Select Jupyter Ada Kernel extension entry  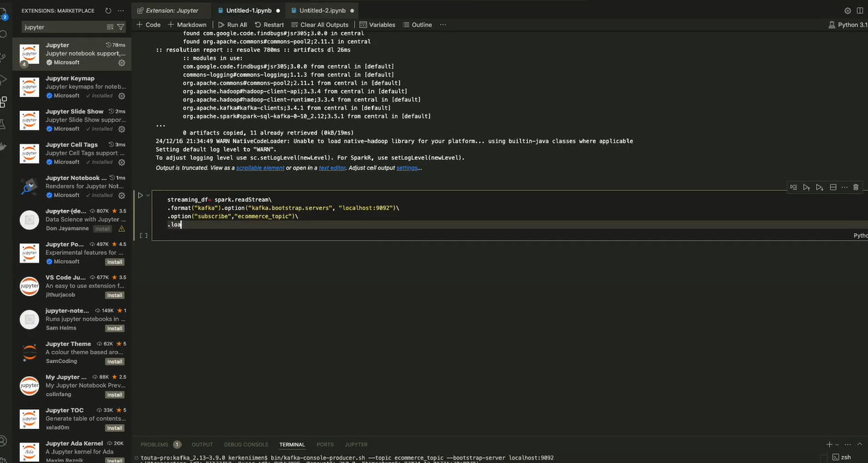click(71, 451)
